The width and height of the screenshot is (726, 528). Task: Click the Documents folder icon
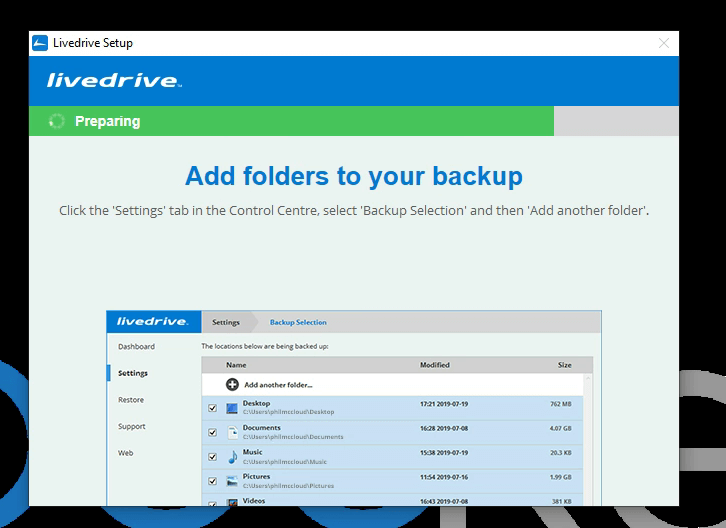click(232, 432)
